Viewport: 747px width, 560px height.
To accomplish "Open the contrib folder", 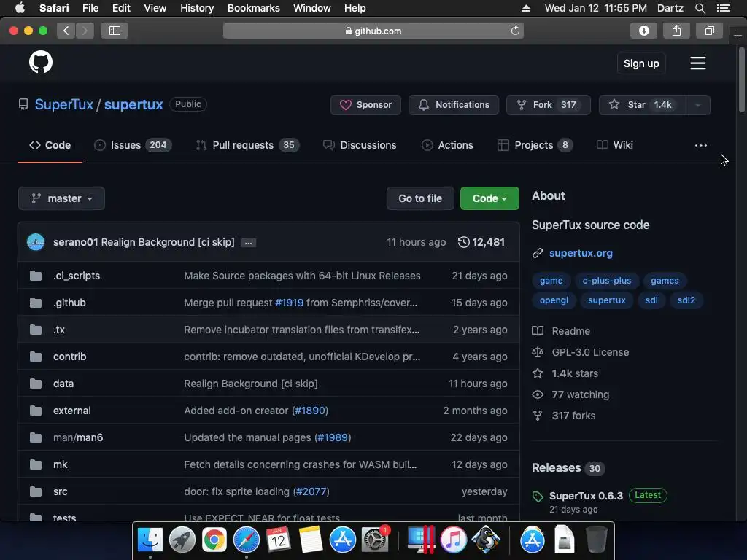I will [69, 357].
